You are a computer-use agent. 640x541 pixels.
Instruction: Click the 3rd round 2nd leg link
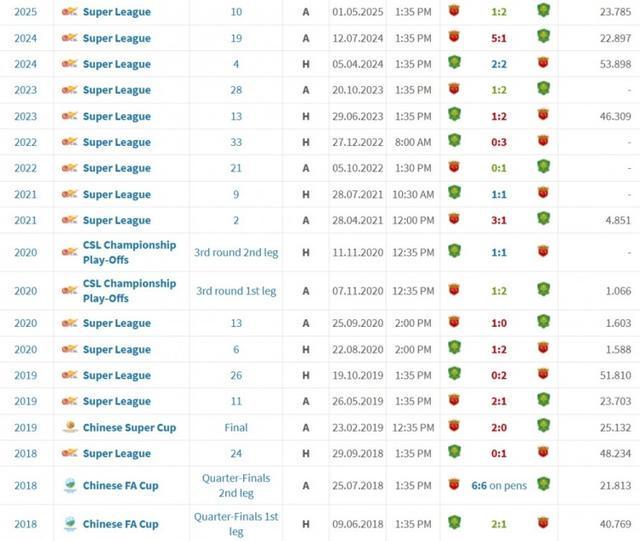pyautogui.click(x=236, y=252)
